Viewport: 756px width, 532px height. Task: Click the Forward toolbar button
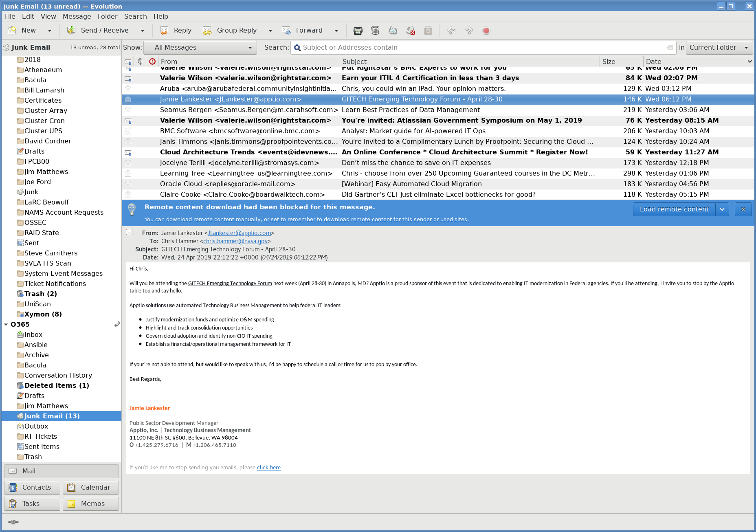302,31
